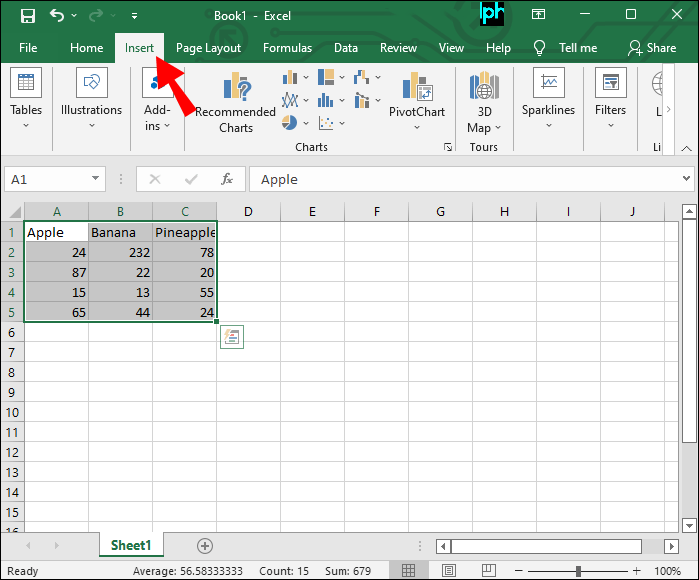
Task: Open the Page Layout tab
Action: pos(208,48)
